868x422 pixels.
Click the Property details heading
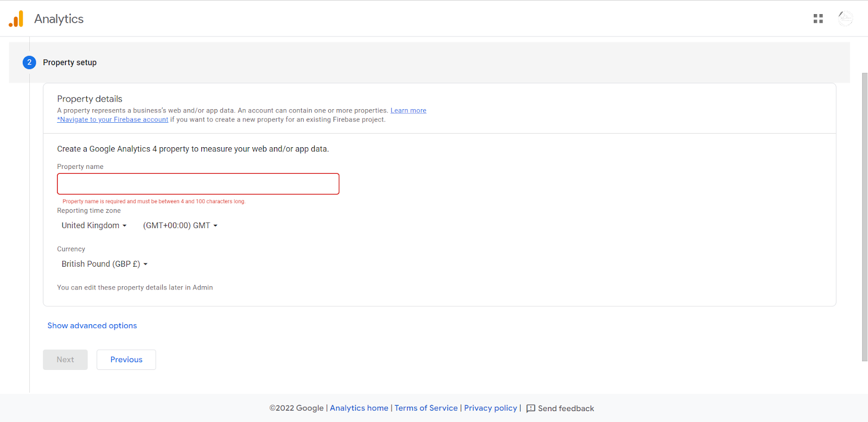click(90, 99)
